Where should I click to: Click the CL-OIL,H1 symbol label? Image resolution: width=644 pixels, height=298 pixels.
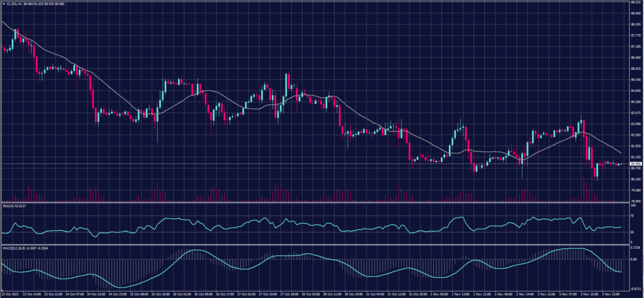click(15, 3)
